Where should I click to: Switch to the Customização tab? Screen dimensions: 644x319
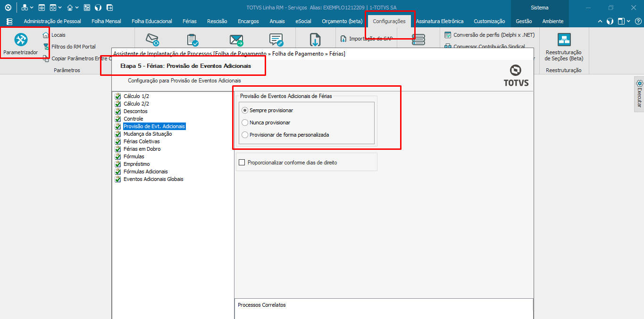[x=489, y=21]
